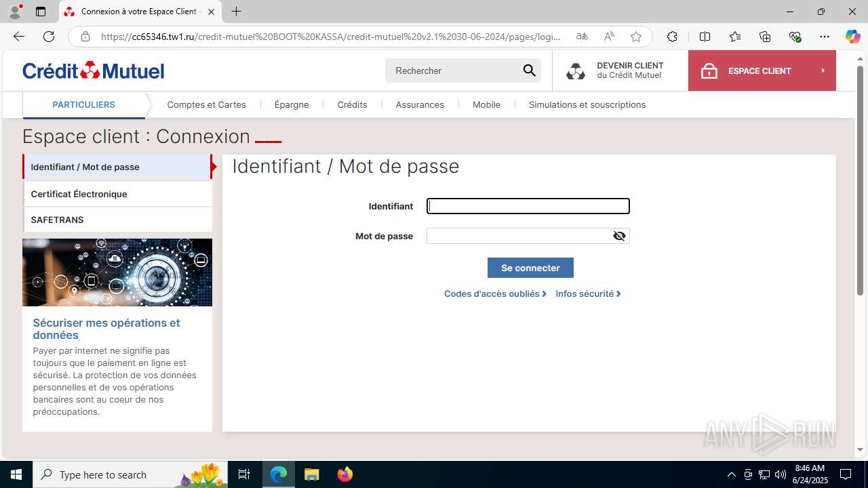Show hidden system tray icons
Screen dimensions: 868x488
(731, 474)
